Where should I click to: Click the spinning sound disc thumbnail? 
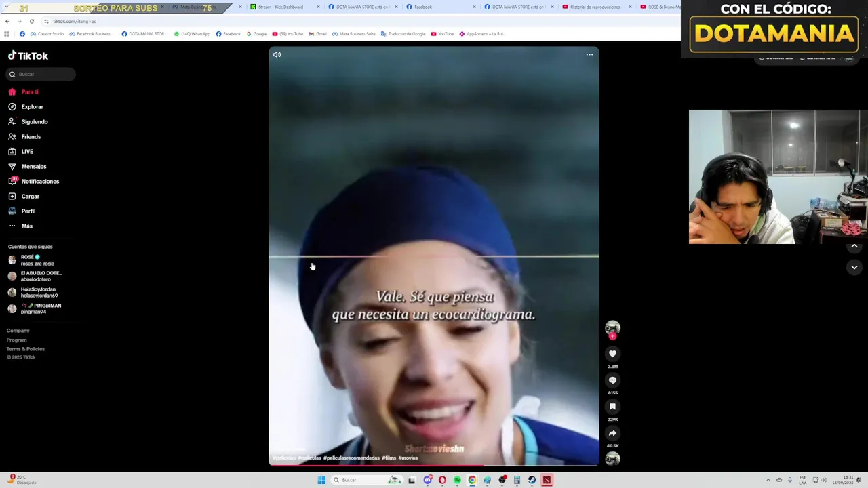click(612, 459)
